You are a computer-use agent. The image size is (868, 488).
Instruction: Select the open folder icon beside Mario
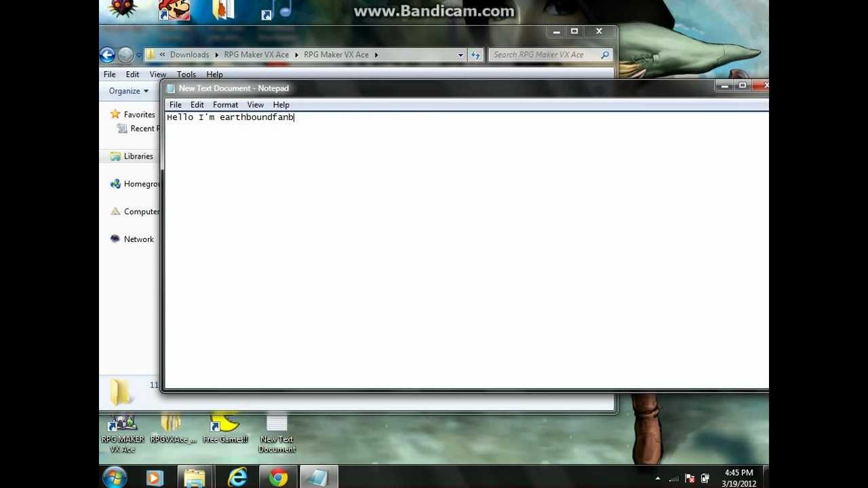click(224, 9)
